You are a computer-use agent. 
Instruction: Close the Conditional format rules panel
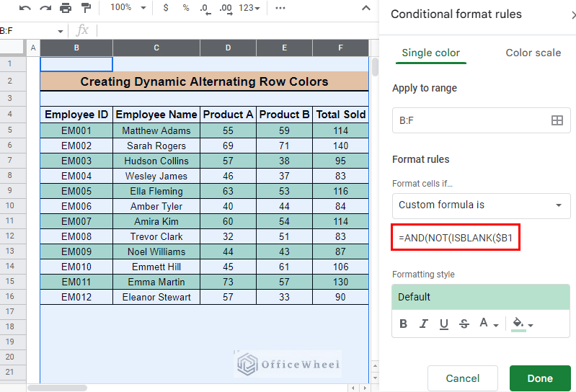[x=573, y=15]
